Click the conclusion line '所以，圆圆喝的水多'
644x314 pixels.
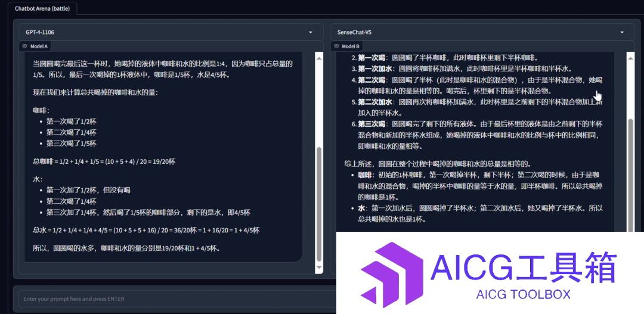pos(126,248)
